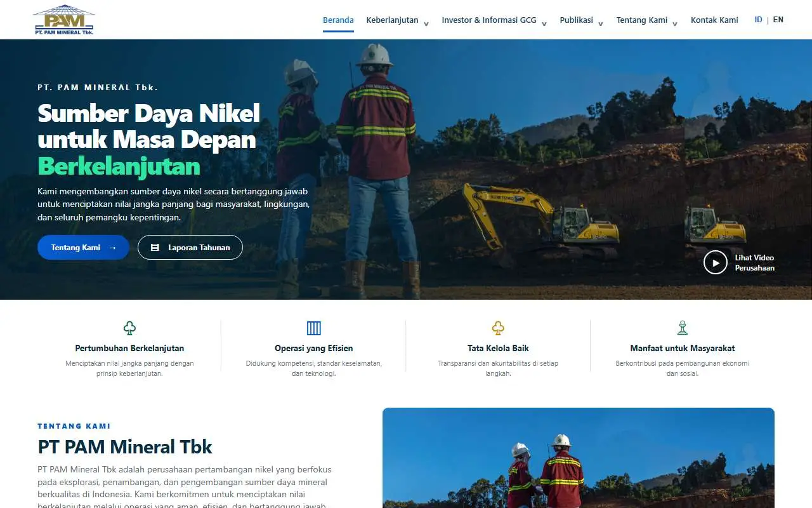The image size is (812, 508).
Task: Open the Publikasi menu item
Action: [x=576, y=20]
